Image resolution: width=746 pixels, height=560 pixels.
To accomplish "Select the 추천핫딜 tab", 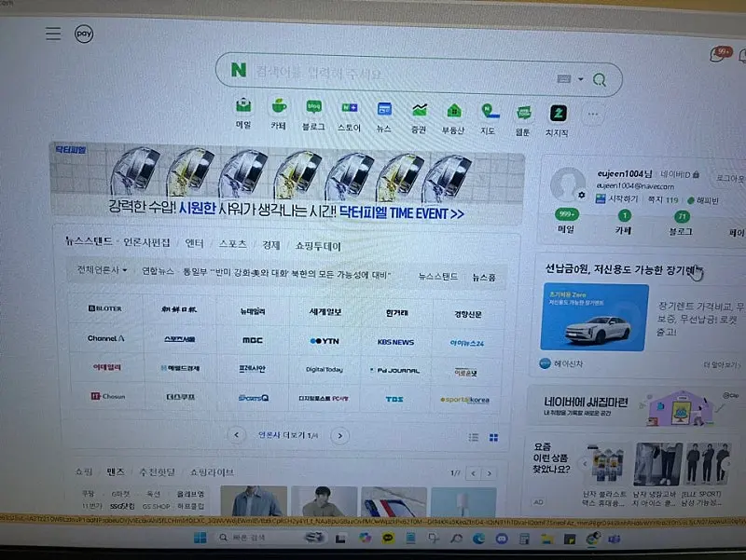I will pyautogui.click(x=157, y=472).
